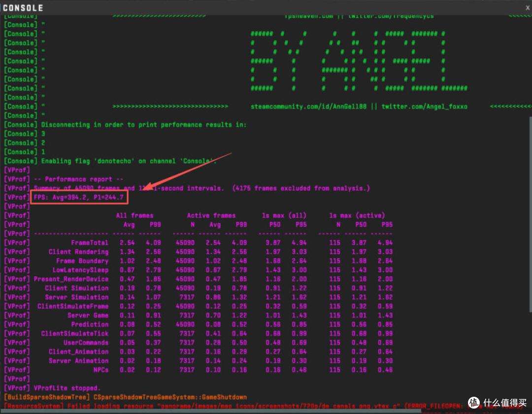Click the 'Active frames' column group header
532x414 pixels.
click(x=211, y=215)
